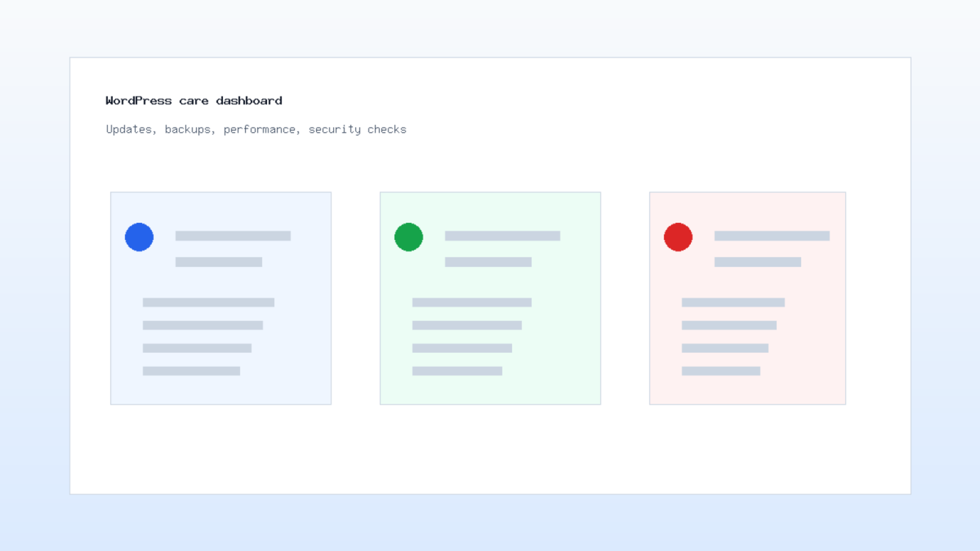The image size is (980, 551).
Task: Click last body line in the blue card
Action: pyautogui.click(x=191, y=371)
